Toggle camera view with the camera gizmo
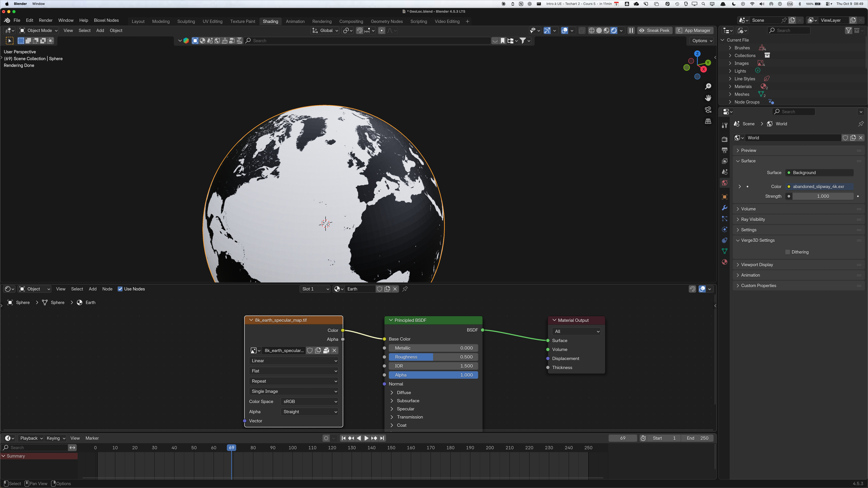868x488 pixels. [x=708, y=110]
